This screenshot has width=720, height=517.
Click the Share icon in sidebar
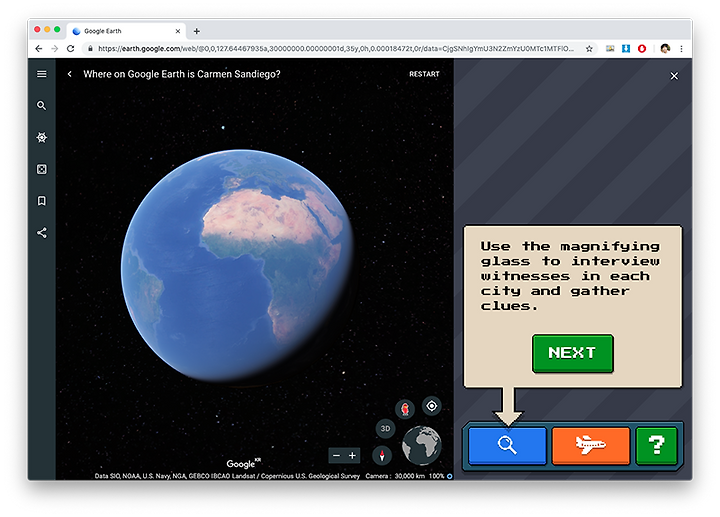tap(41, 233)
